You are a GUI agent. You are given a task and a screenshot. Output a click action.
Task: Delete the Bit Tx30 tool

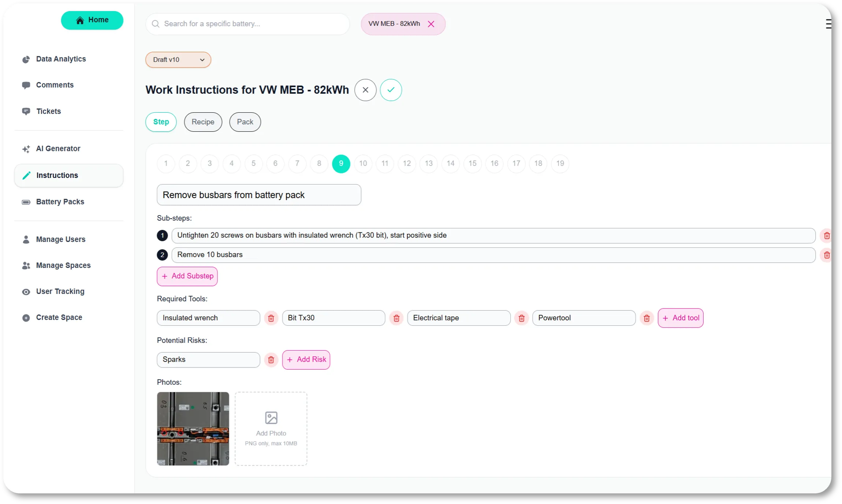click(x=396, y=318)
